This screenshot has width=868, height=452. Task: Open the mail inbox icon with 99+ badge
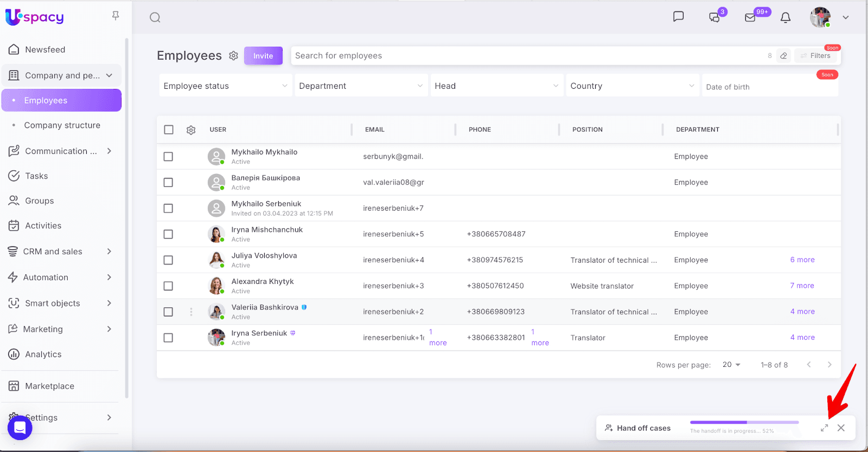pos(750,17)
